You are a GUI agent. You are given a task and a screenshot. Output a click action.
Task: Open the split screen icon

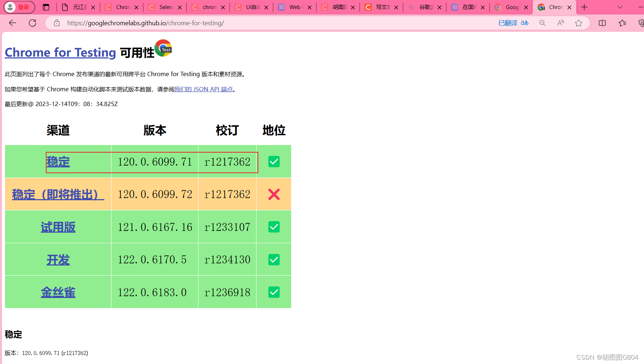(x=602, y=23)
